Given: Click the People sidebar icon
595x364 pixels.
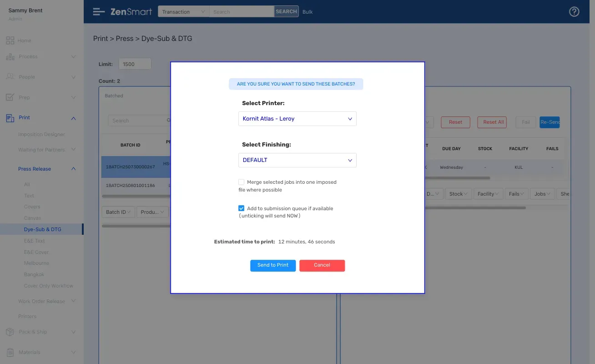Looking at the screenshot, I should (x=10, y=77).
